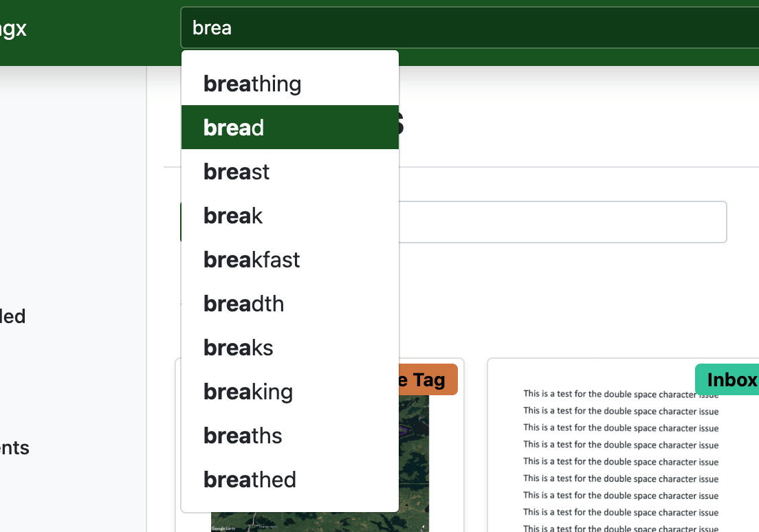Select 'break' in the search dropdown

[x=289, y=216]
